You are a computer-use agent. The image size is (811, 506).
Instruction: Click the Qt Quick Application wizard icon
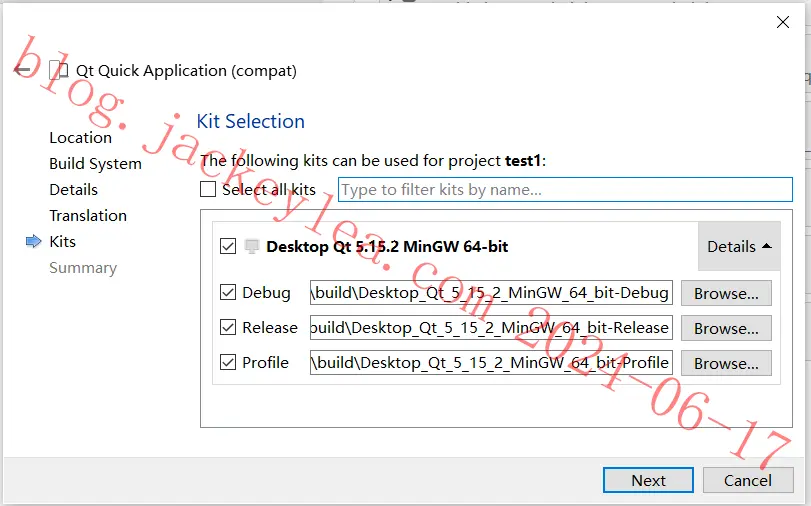click(x=58, y=70)
